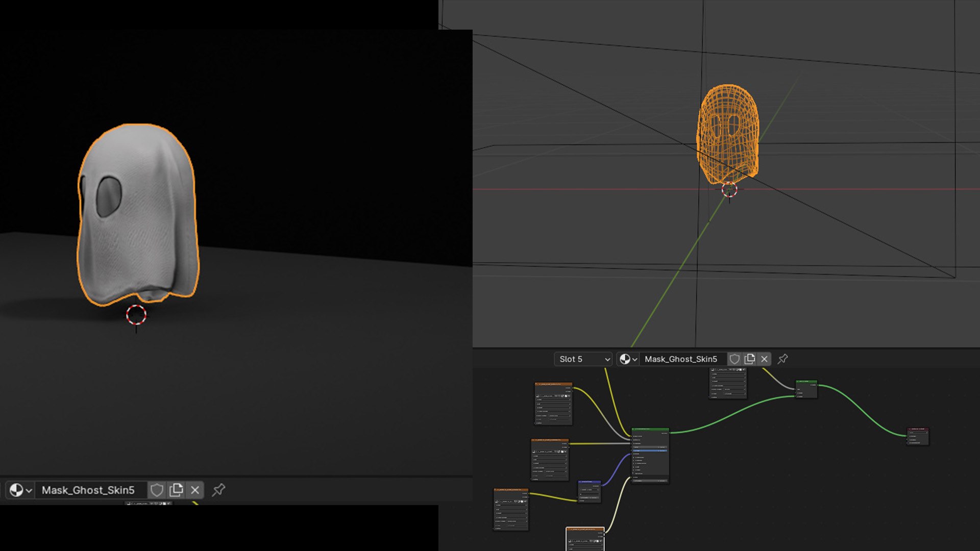This screenshot has height=551, width=980.
Task: Open material browse sphere dropdown under rendered preview
Action: [20, 490]
